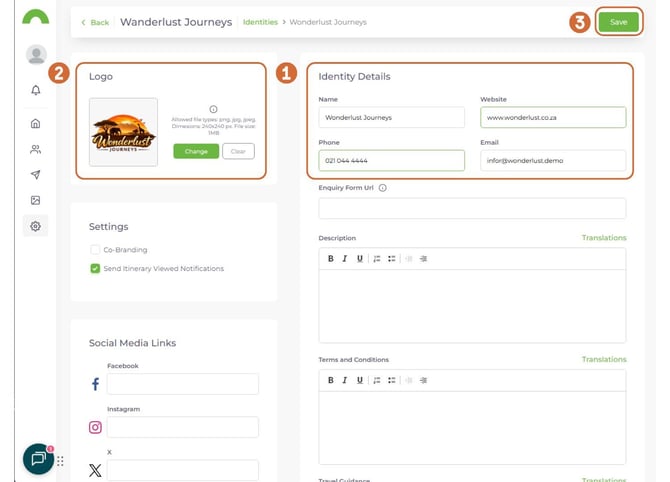Click the info icon beside Enquiry Form Url
Viewport: 670px width, 482px height.
coord(383,187)
